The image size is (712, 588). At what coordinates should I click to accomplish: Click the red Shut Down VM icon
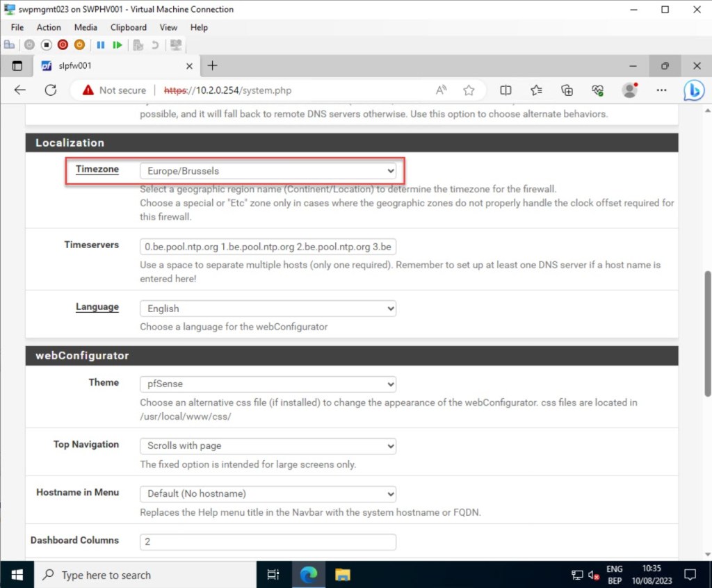(x=63, y=44)
